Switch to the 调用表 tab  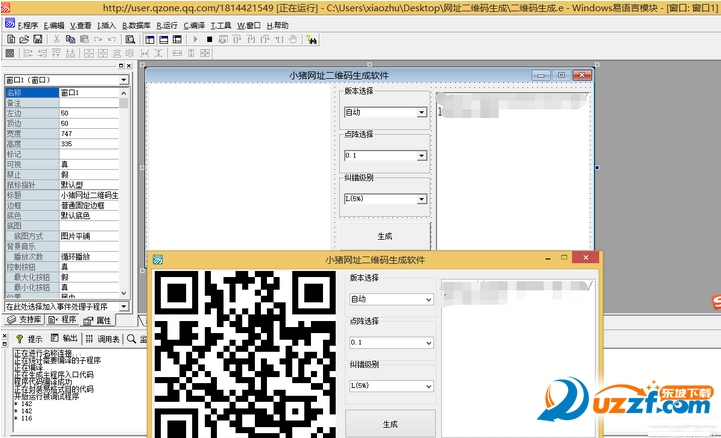point(103,339)
